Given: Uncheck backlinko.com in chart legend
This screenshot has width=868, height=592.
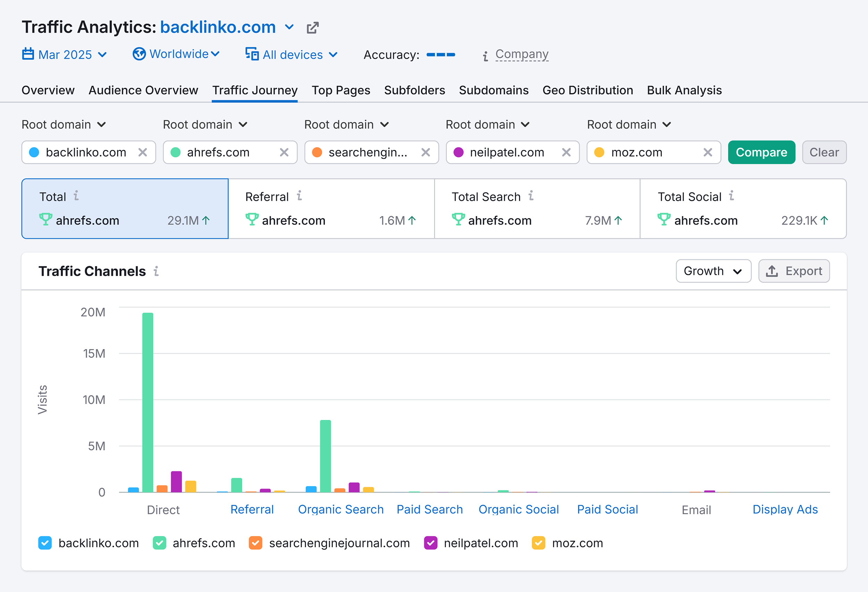Looking at the screenshot, I should point(45,543).
